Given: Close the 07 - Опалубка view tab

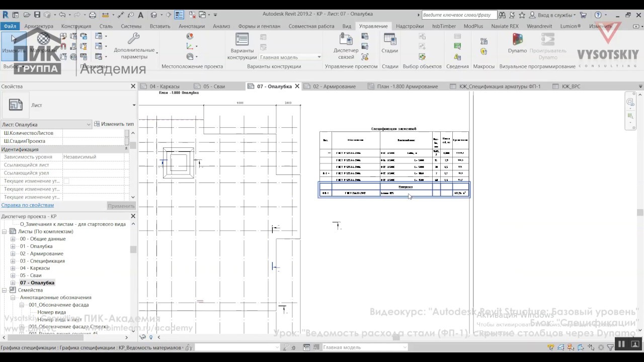Looking at the screenshot, I should tap(297, 86).
